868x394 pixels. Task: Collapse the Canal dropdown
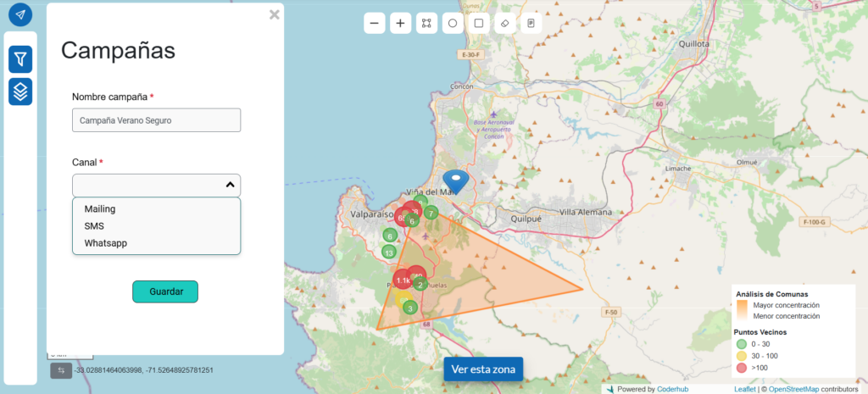coord(229,185)
